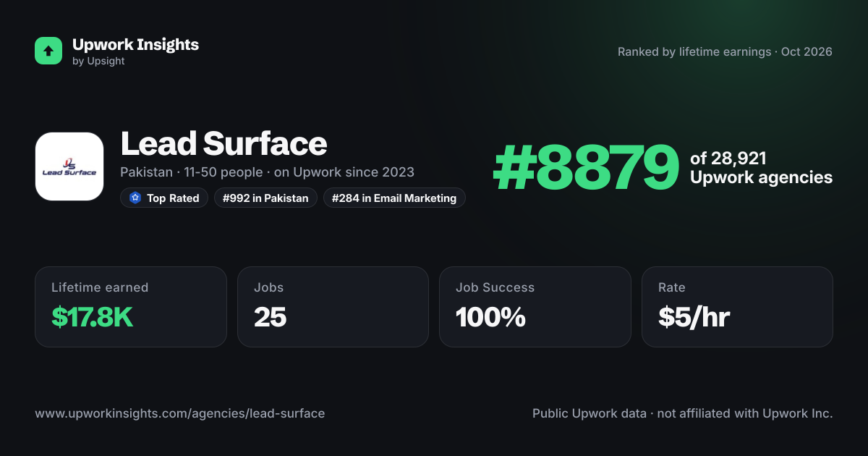Open the #284 in Email Marketing tag
The width and height of the screenshot is (868, 456).
click(394, 198)
